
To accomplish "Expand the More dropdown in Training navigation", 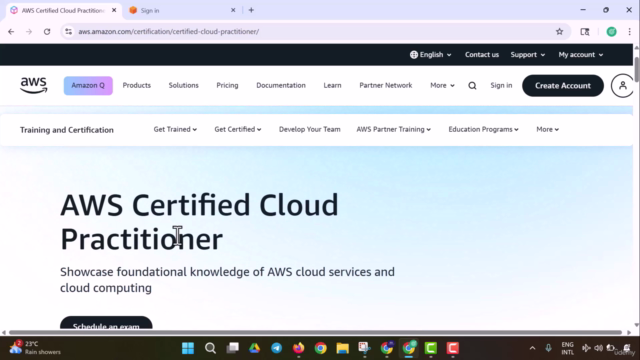I will click(547, 129).
